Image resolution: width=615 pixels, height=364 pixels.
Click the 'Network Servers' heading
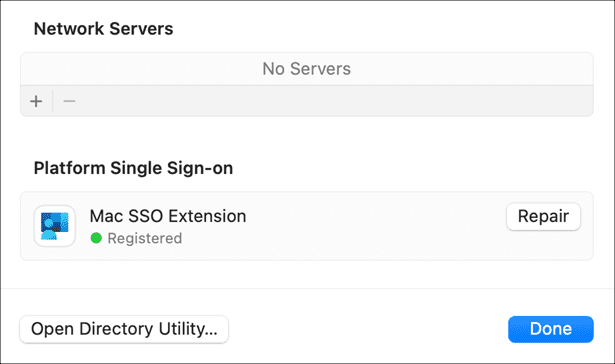pos(104,29)
